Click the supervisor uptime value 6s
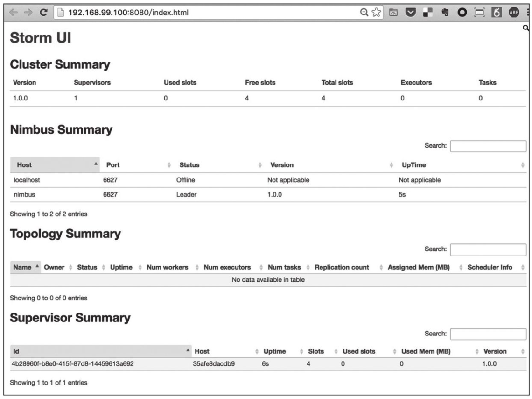The height and width of the screenshot is (399, 532). coord(266,363)
